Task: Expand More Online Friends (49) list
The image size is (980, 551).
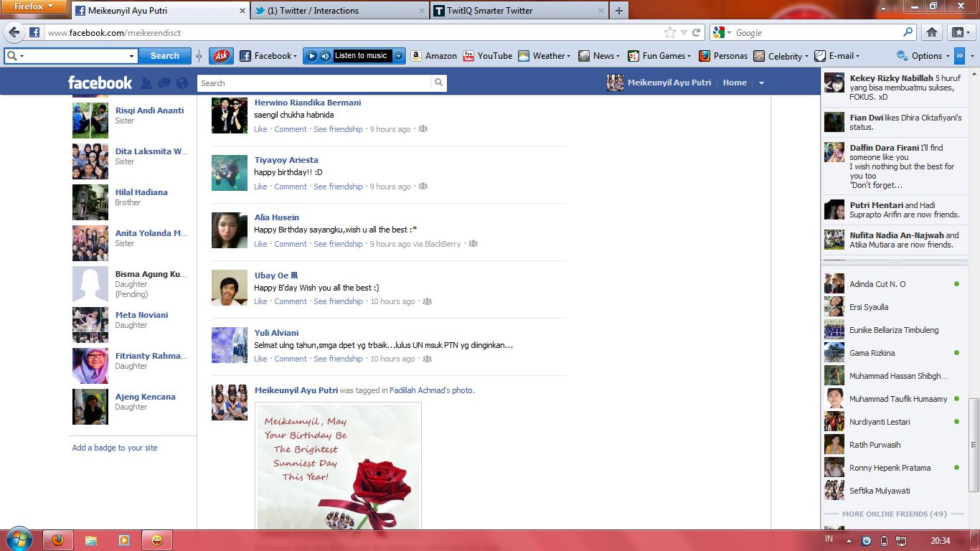Action: point(893,514)
